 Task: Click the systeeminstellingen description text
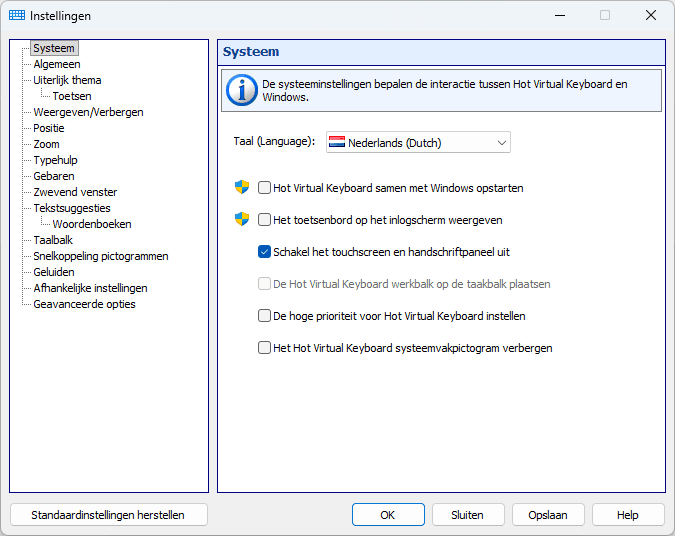444,90
